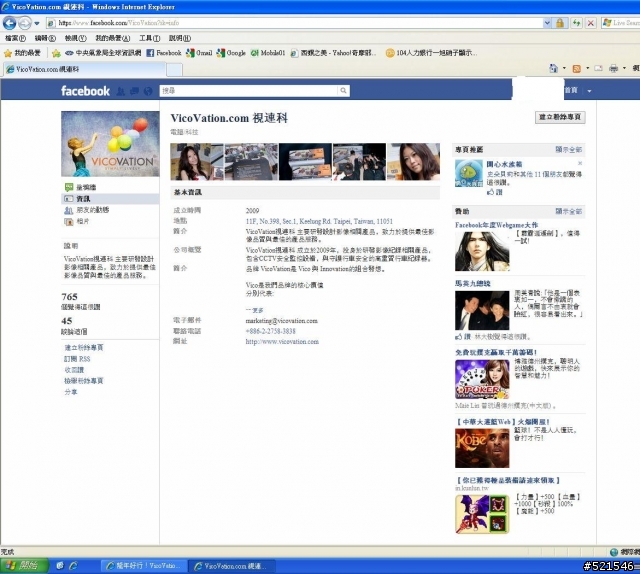
Task: Open the Mobile01 bookmark in favorites bar
Action: (268, 53)
